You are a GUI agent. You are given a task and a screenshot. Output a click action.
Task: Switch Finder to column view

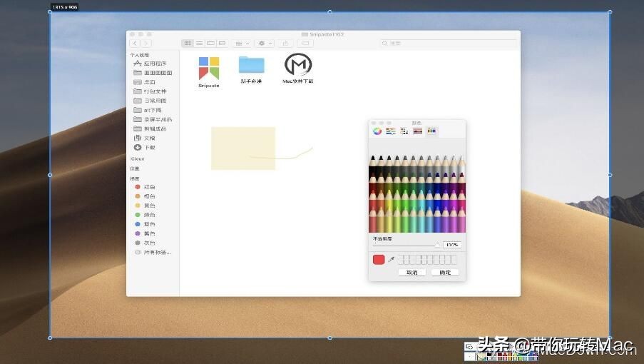210,43
